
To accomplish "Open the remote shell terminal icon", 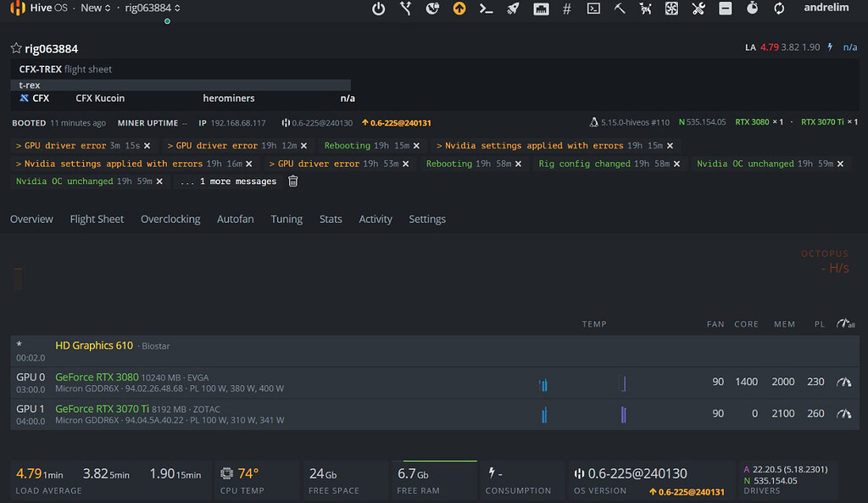I will coord(593,8).
